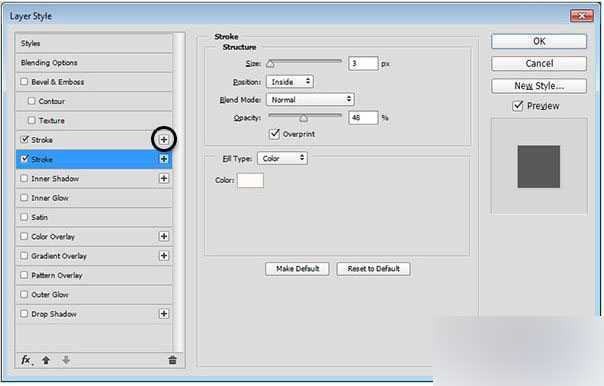Click Make Default button
The image size is (604, 386).
297,269
